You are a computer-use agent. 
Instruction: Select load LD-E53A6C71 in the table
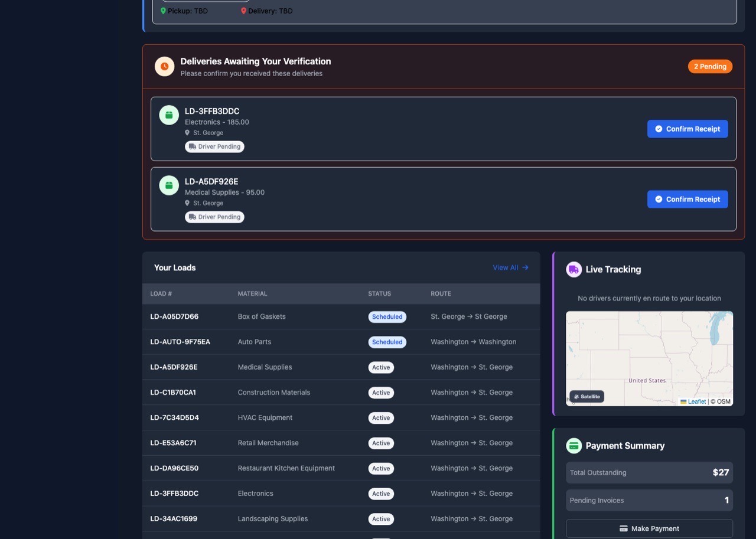173,443
